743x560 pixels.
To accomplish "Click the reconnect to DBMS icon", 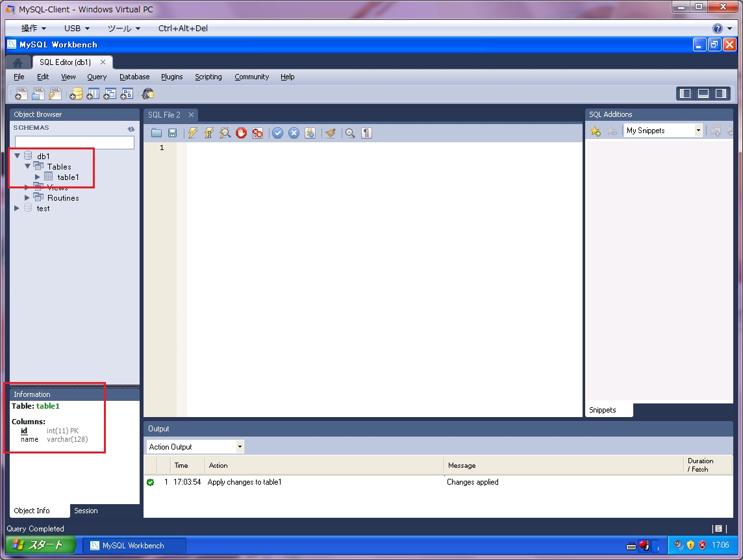I will point(148,94).
